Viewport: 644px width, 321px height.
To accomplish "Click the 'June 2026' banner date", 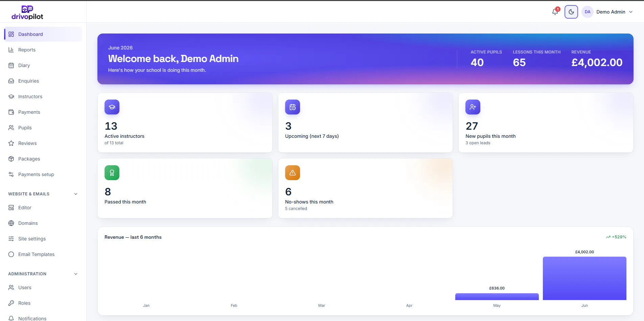I will click(x=120, y=48).
